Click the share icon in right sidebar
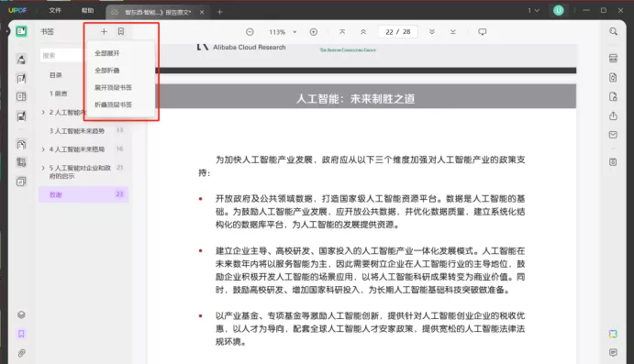This screenshot has width=634, height=364. (x=614, y=116)
